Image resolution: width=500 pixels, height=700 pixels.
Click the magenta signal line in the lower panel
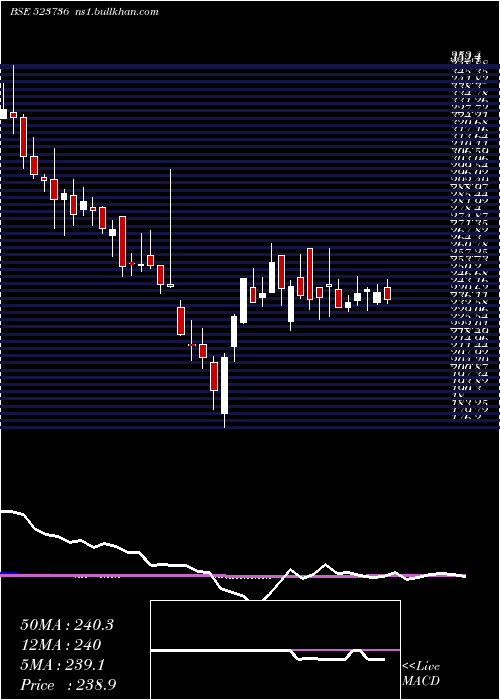[x=232, y=575]
